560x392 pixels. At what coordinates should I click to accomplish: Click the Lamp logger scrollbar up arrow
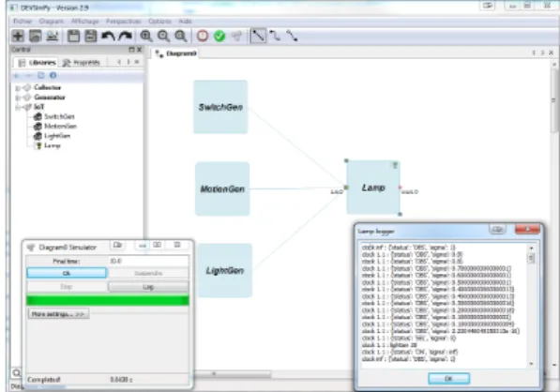coord(531,248)
